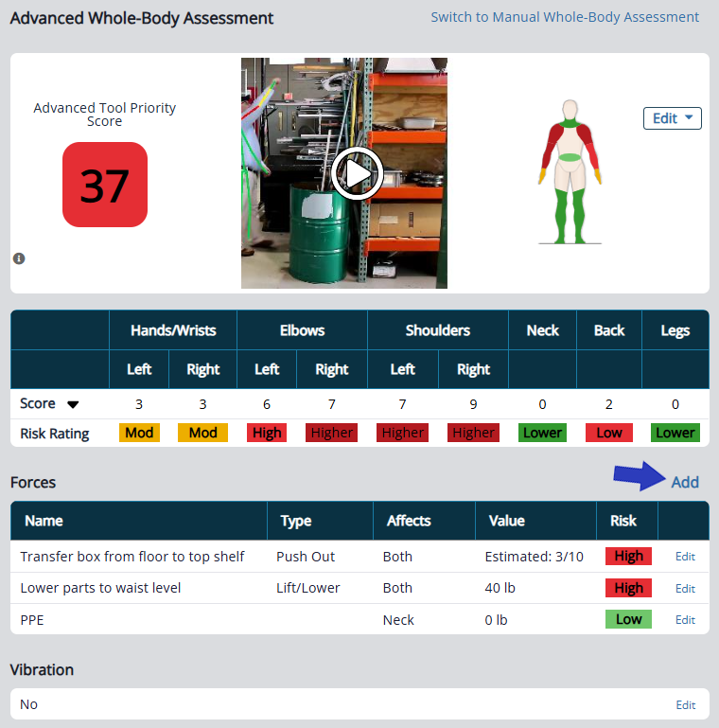Open the Edit dropdown menu

(x=672, y=118)
